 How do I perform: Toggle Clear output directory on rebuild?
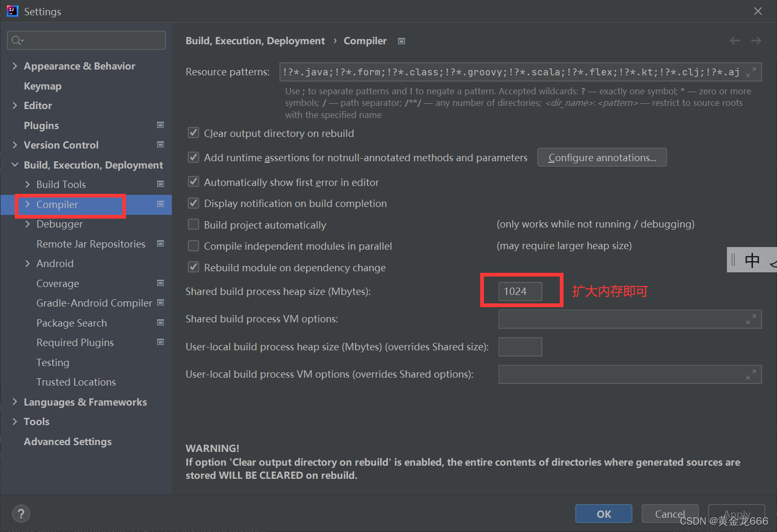click(193, 133)
